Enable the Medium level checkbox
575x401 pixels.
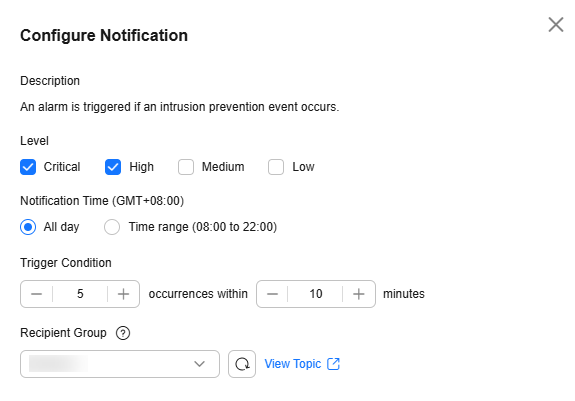(x=186, y=167)
